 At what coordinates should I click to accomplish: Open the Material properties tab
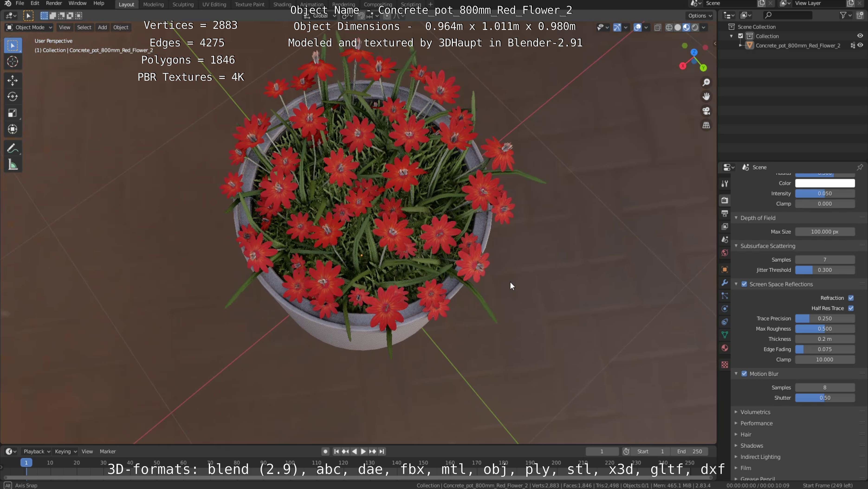pyautogui.click(x=725, y=348)
